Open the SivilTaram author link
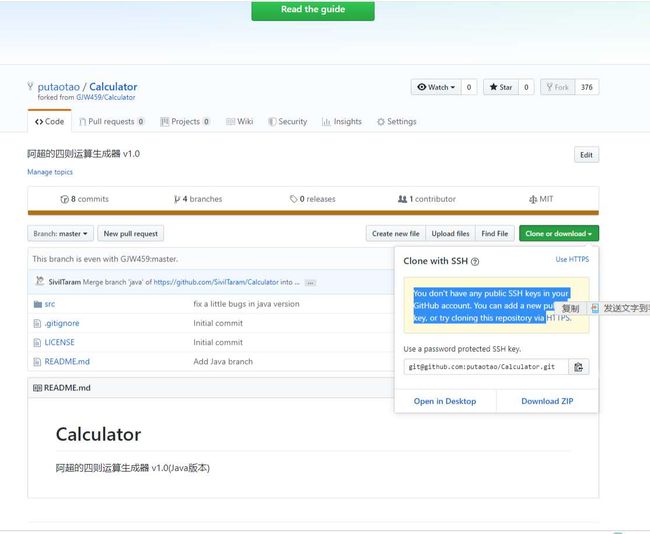Image resolution: width=650 pixels, height=534 pixels. coord(65,282)
